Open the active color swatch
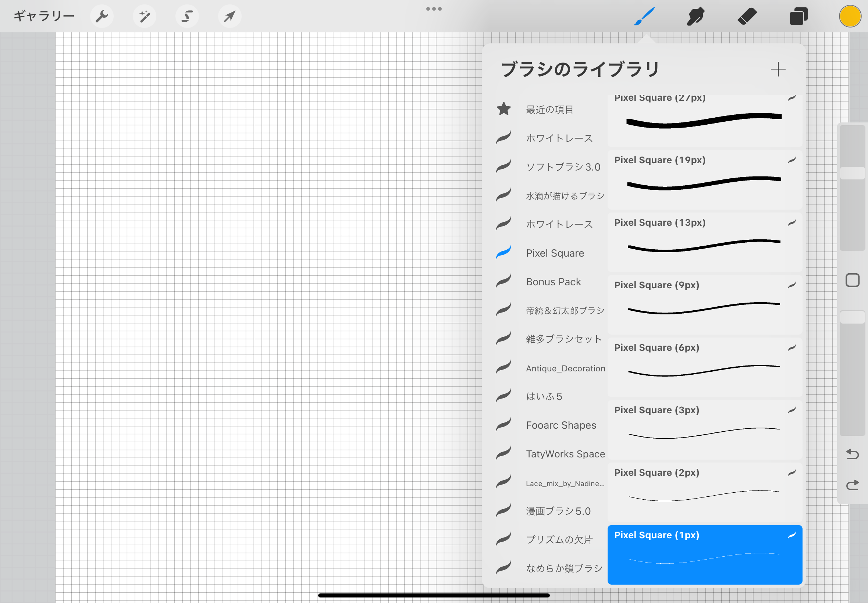868x603 pixels. click(850, 16)
